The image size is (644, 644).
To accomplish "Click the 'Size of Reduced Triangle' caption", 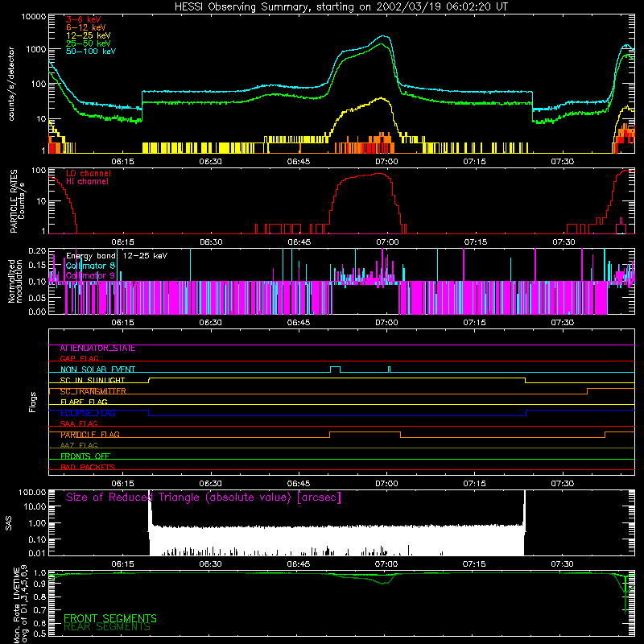I will [x=204, y=497].
